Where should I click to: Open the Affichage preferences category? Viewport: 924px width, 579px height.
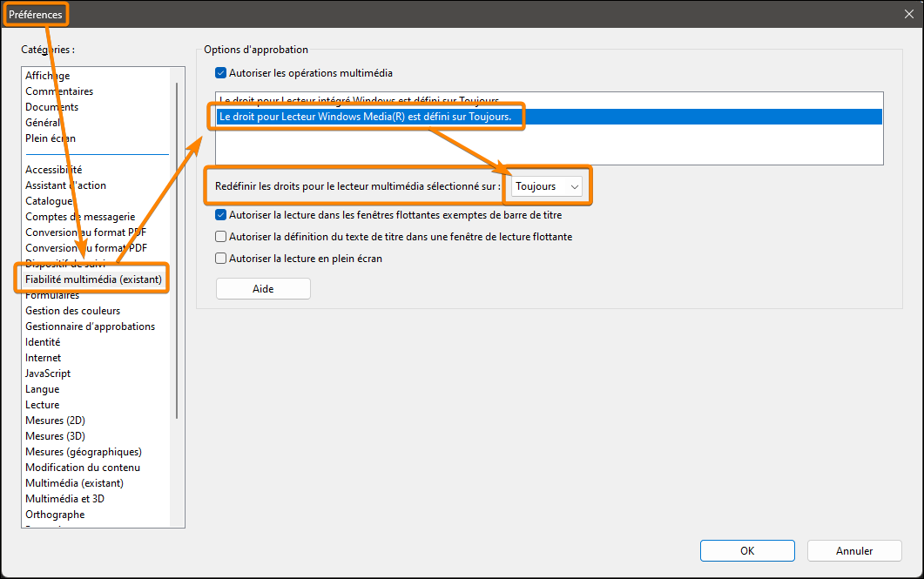(48, 75)
